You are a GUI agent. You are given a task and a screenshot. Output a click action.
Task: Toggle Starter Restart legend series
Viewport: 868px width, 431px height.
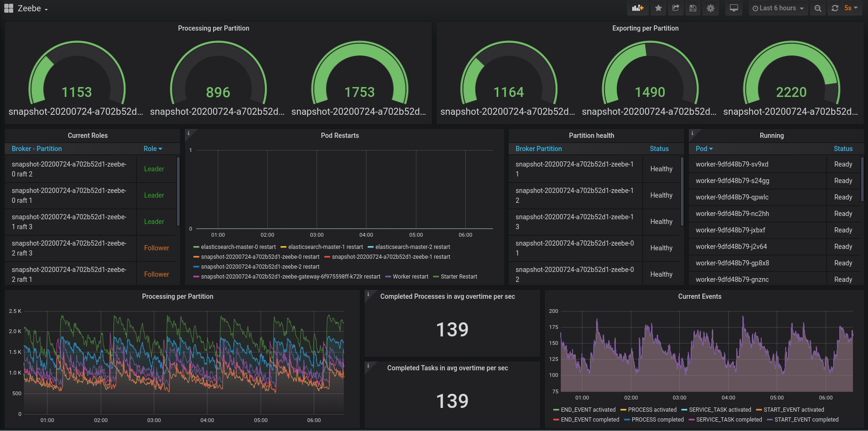[x=459, y=277]
